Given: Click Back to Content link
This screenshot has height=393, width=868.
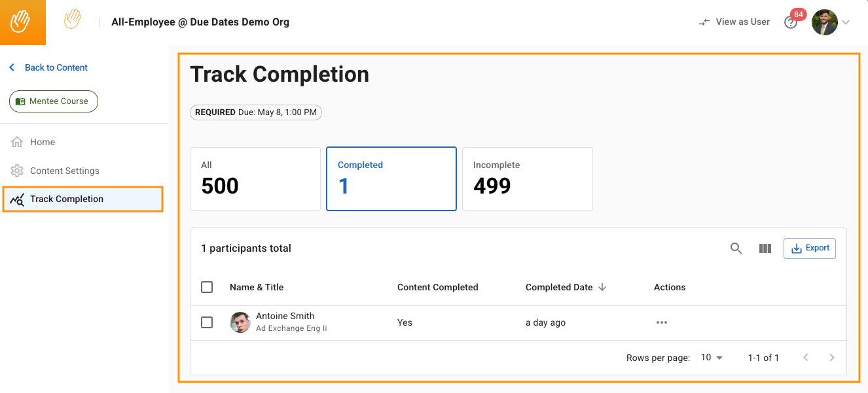Looking at the screenshot, I should pyautogui.click(x=56, y=67).
